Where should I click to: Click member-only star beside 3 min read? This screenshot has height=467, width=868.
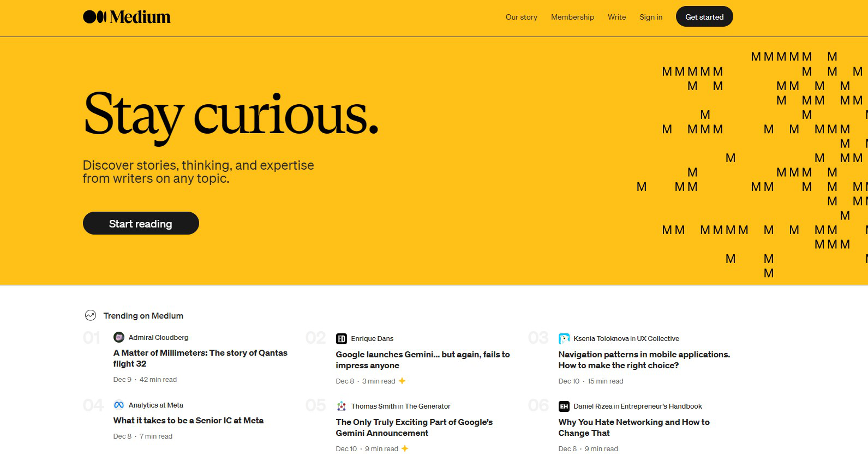click(x=402, y=381)
